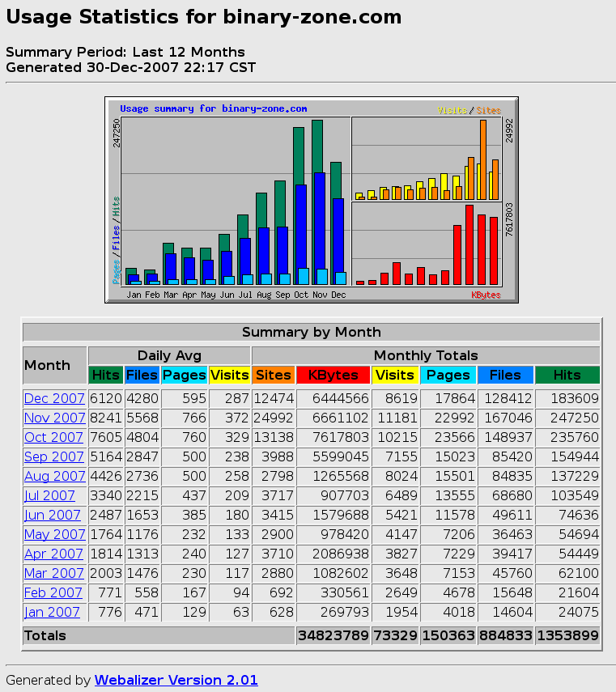The height and width of the screenshot is (692, 616).
Task: Select the Jun 2007 month link
Action: tap(53, 515)
